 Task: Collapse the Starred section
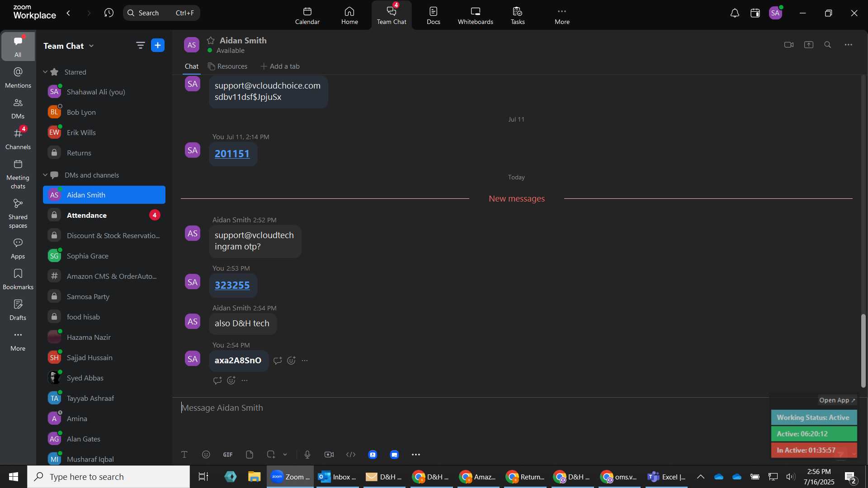45,72
